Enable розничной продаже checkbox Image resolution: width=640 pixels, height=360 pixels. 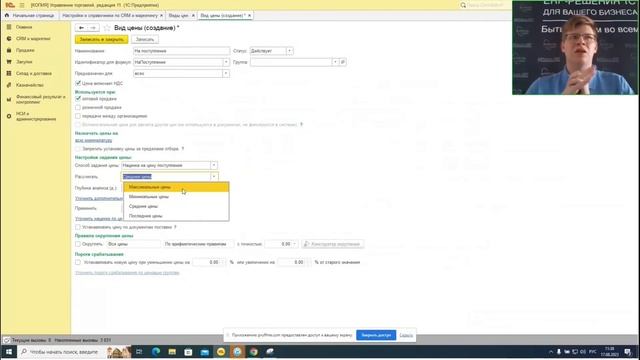(78, 107)
